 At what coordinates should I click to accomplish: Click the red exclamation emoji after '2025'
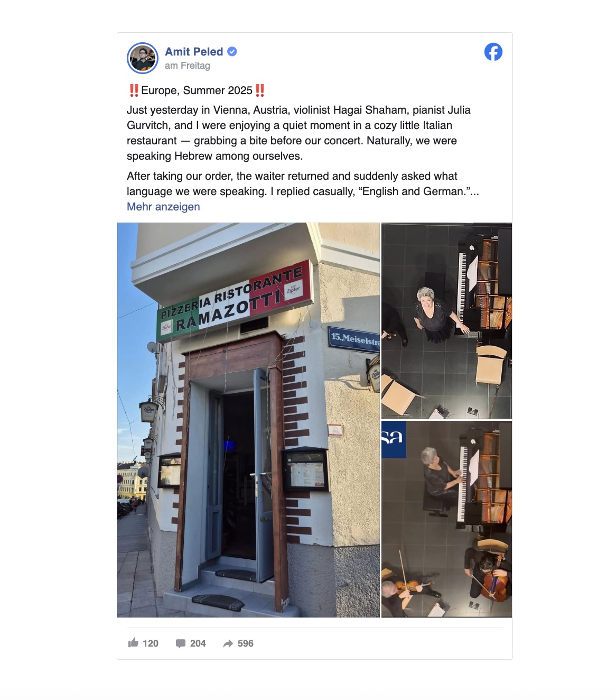259,90
